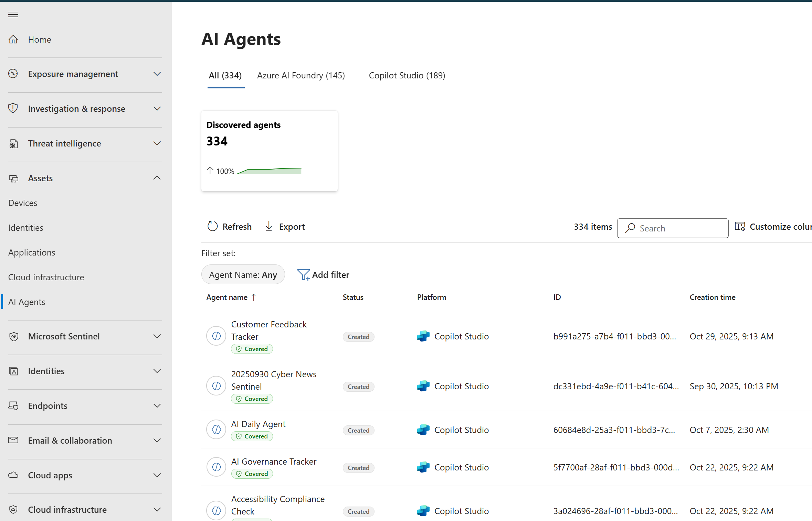
Task: Open the hamburger navigation menu
Action: [x=13, y=14]
